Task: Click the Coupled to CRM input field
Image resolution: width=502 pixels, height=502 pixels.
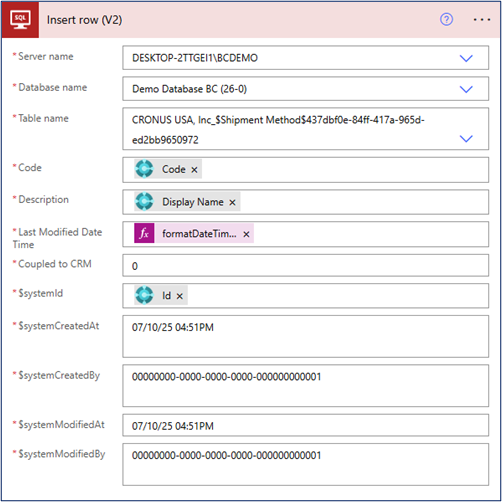Action: coord(305,266)
